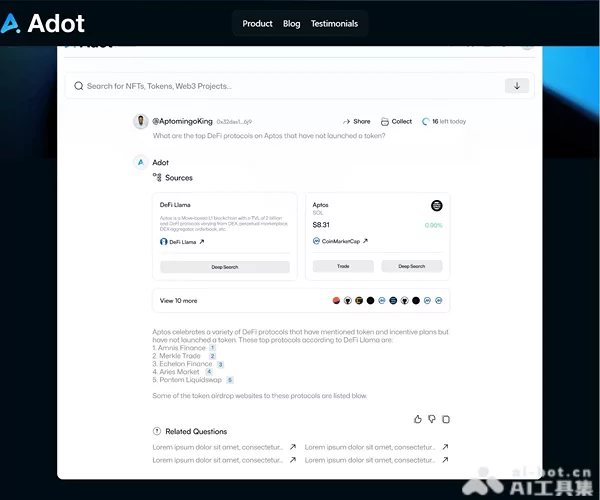Click the search magnifier icon

[x=78, y=86]
